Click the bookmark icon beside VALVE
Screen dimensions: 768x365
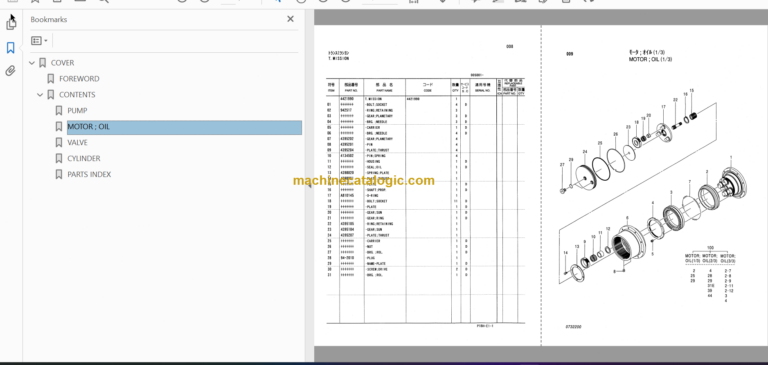[59, 143]
